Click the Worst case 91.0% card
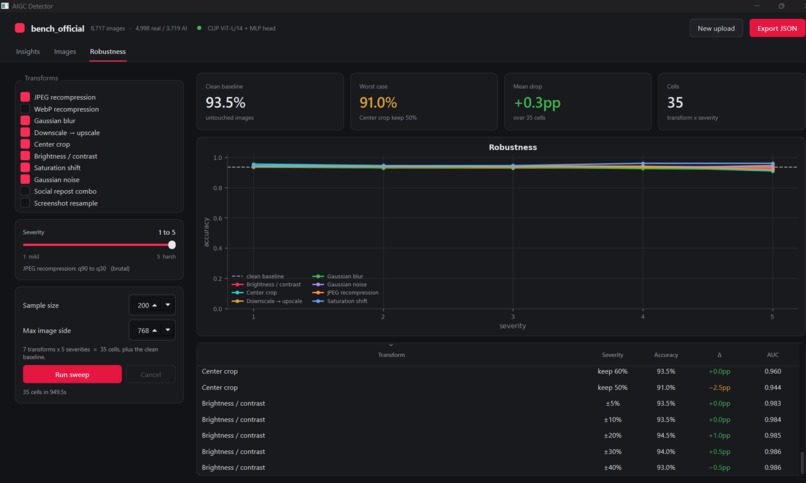Screen dimensions: 806x483 pyautogui.click(x=424, y=101)
